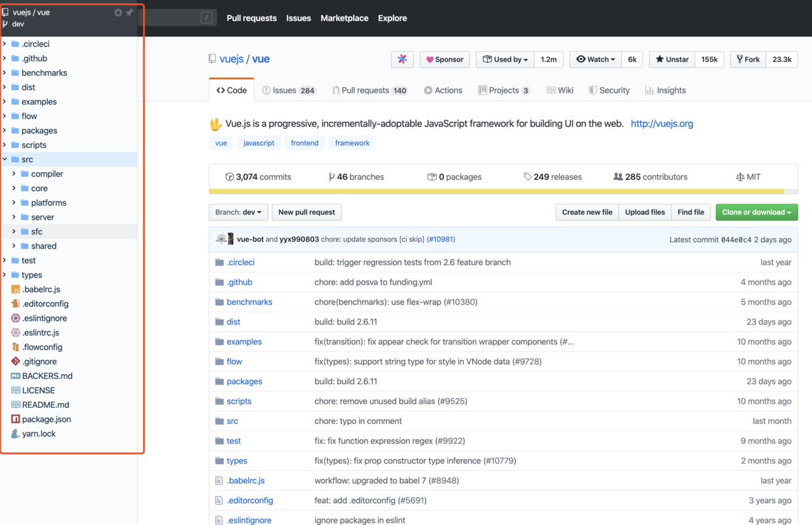Click the 155k stargazers count
Viewport: 812px width, 525px height.
(x=709, y=59)
